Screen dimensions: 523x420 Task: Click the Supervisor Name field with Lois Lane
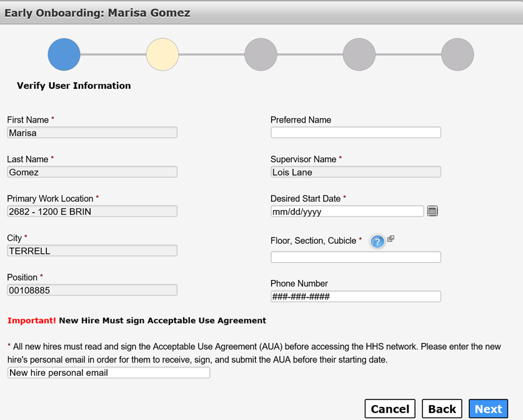[356, 172]
